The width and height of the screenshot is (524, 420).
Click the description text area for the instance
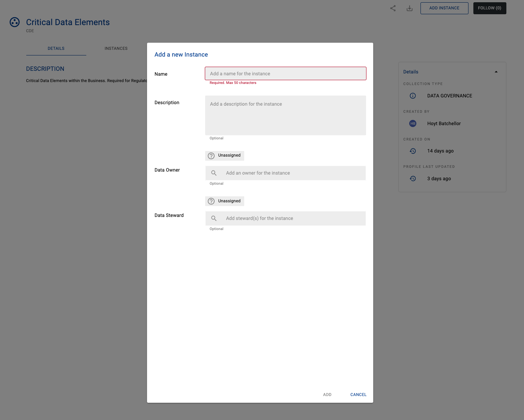point(285,115)
